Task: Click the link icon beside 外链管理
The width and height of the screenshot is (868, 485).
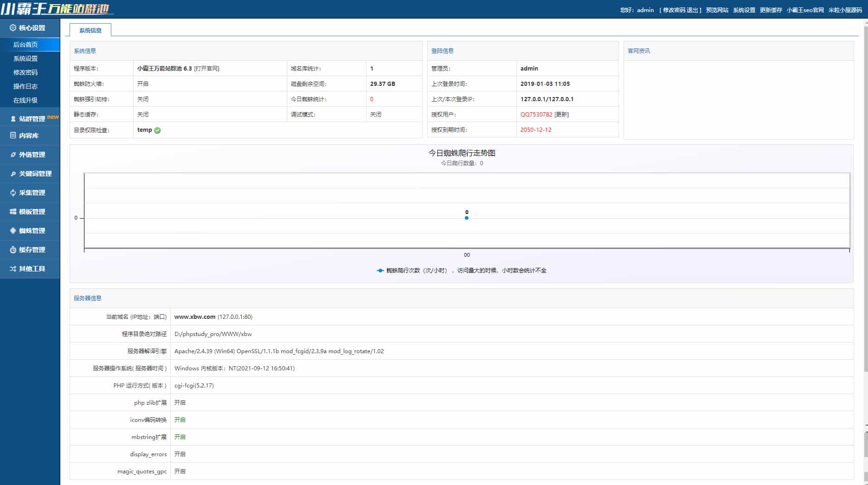Action: pos(13,155)
